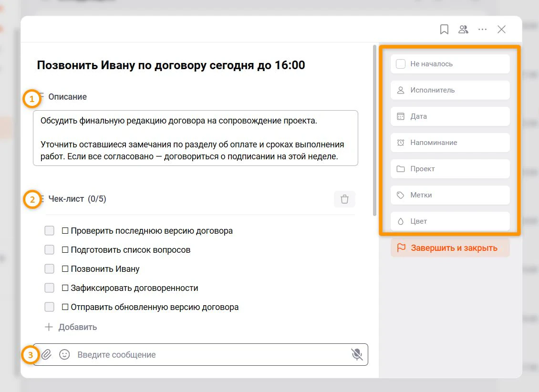Screen dimensions: 539x392
Task: Click the Чек-лист (0/5) heading
Action: point(77,199)
